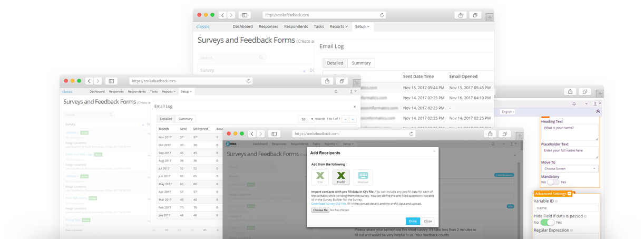644x239 pixels.
Task: Collapse panel with double chevron up icon
Action: (x=598, y=112)
